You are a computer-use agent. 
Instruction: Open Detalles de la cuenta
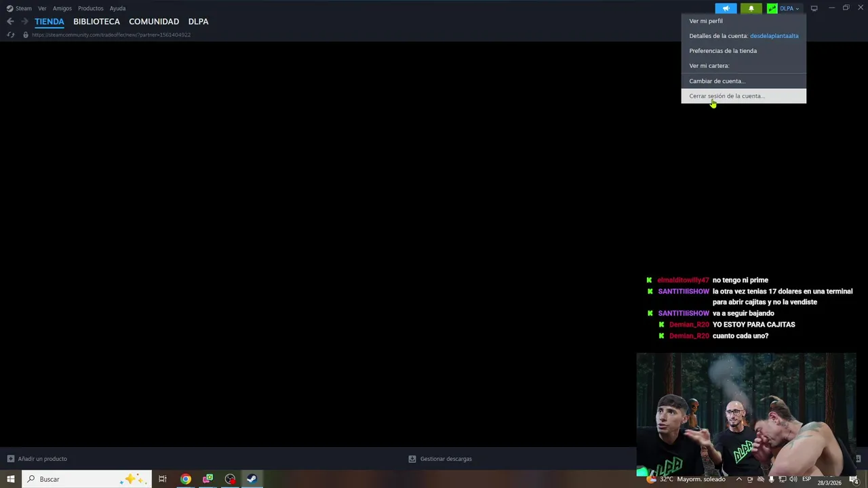(744, 36)
